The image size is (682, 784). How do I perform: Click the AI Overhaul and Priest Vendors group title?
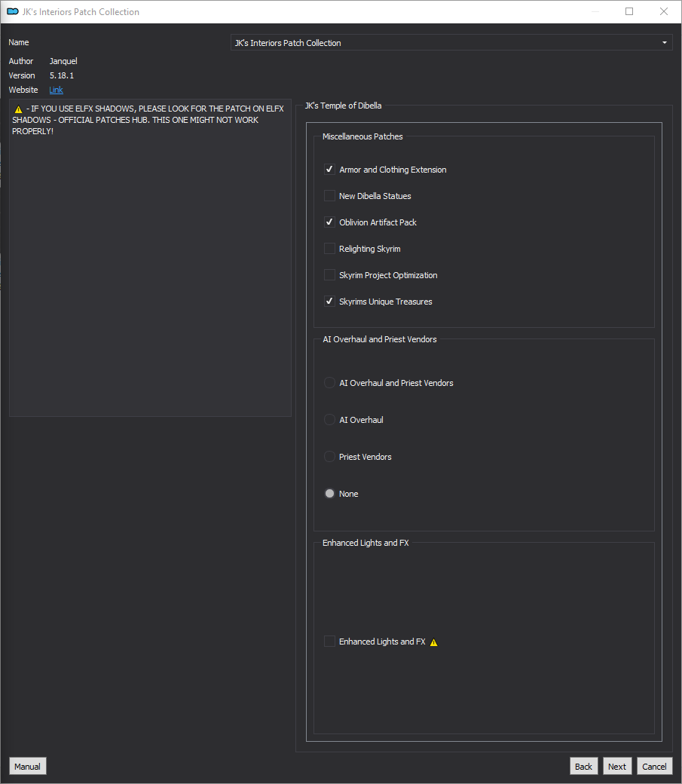pos(380,339)
